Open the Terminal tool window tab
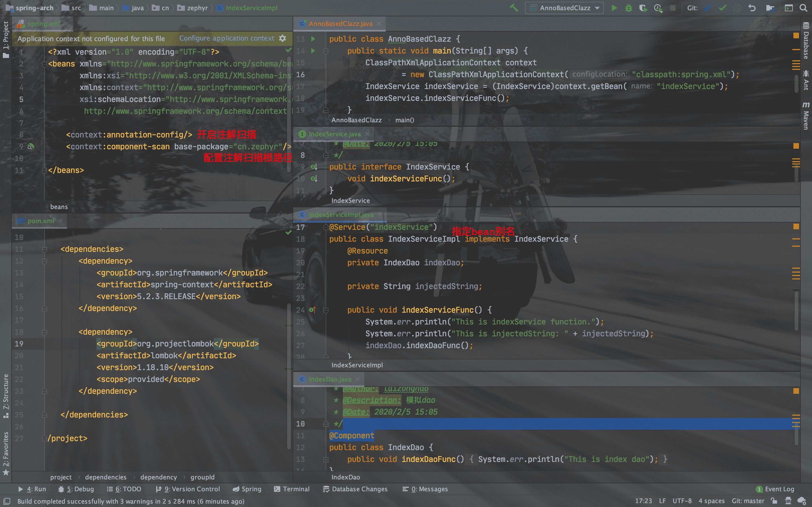This screenshot has width=812, height=507. pyautogui.click(x=292, y=489)
